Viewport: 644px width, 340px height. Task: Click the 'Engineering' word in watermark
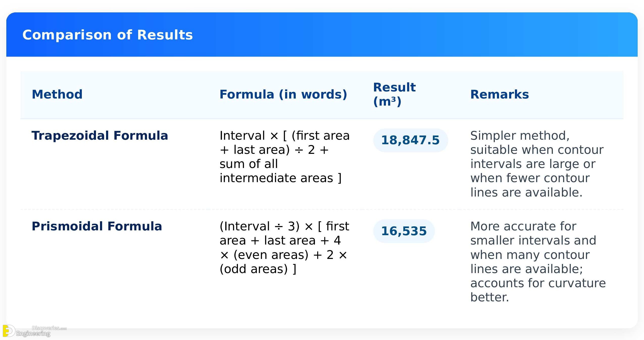click(33, 333)
